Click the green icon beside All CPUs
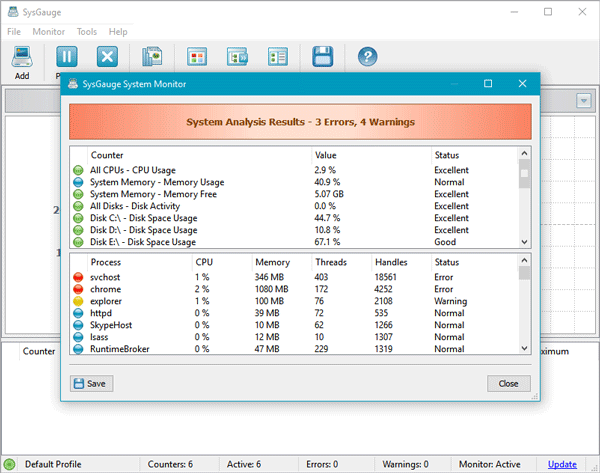 pyautogui.click(x=78, y=171)
